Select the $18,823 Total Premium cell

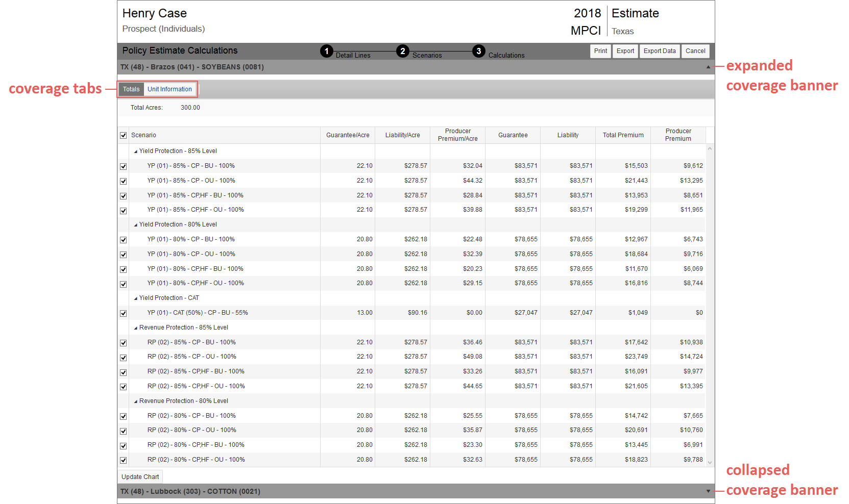pyautogui.click(x=623, y=460)
